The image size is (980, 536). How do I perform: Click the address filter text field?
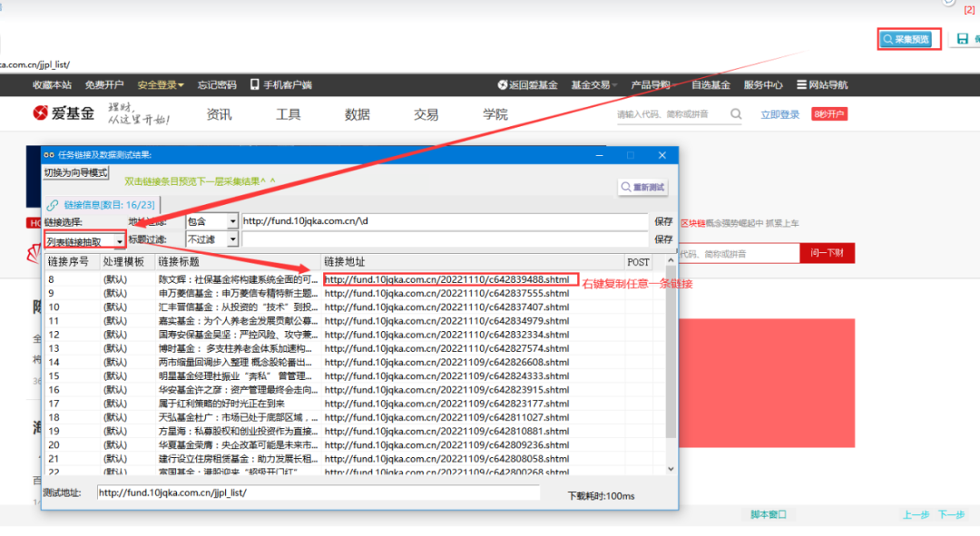pyautogui.click(x=445, y=221)
